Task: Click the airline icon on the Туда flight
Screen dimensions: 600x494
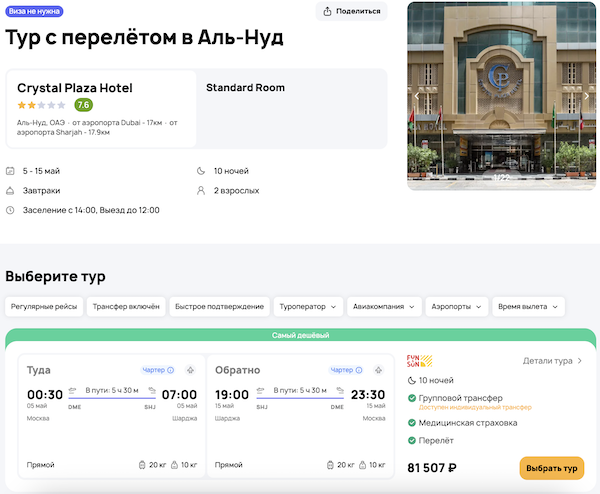Action: [x=189, y=370]
